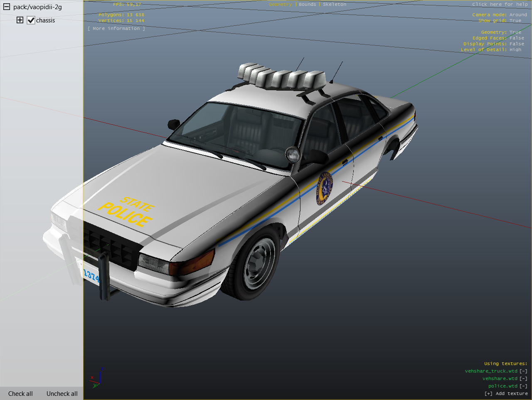The image size is (532, 400).
Task: Switch to the Skeleton view tab
Action: tap(334, 4)
